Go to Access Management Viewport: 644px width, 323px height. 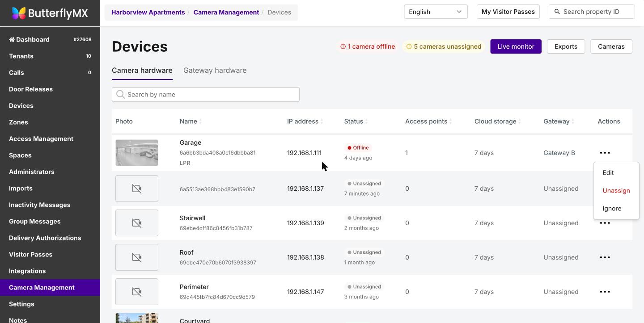[50, 138]
